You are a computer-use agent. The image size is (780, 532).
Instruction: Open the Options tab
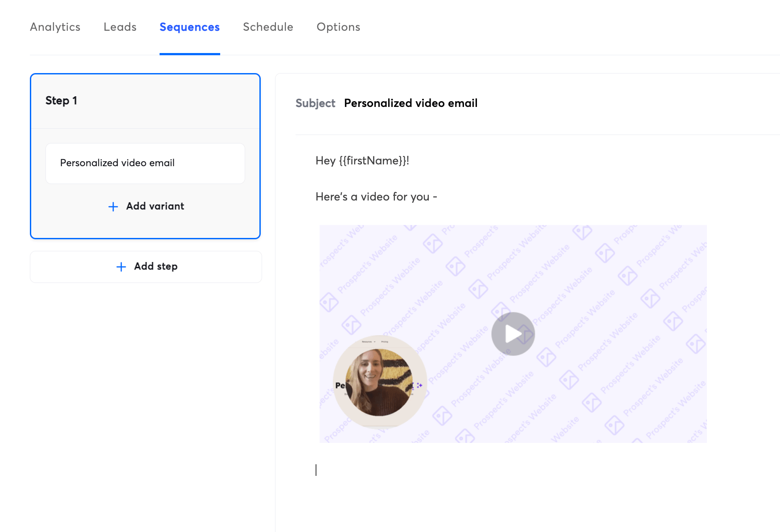click(338, 27)
